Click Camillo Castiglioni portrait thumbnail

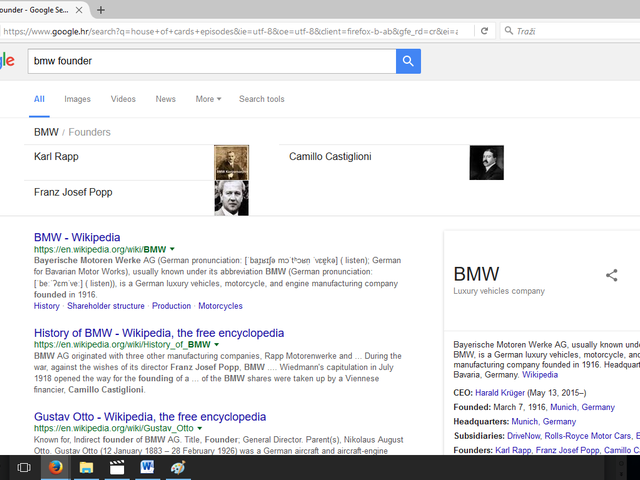point(487,162)
